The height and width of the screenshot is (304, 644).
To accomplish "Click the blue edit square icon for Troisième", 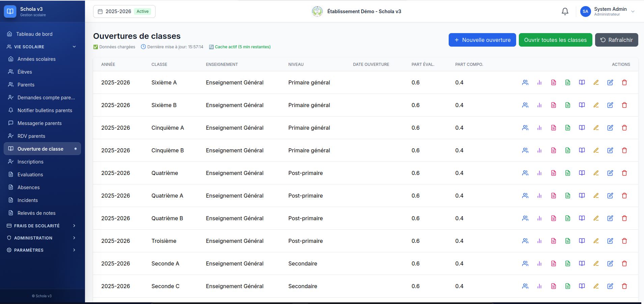I will [610, 241].
